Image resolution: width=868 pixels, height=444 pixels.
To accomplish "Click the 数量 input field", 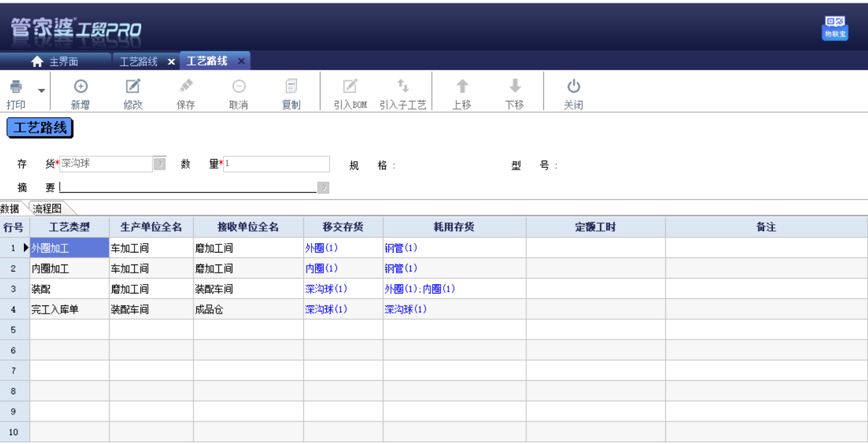I will coord(277,164).
